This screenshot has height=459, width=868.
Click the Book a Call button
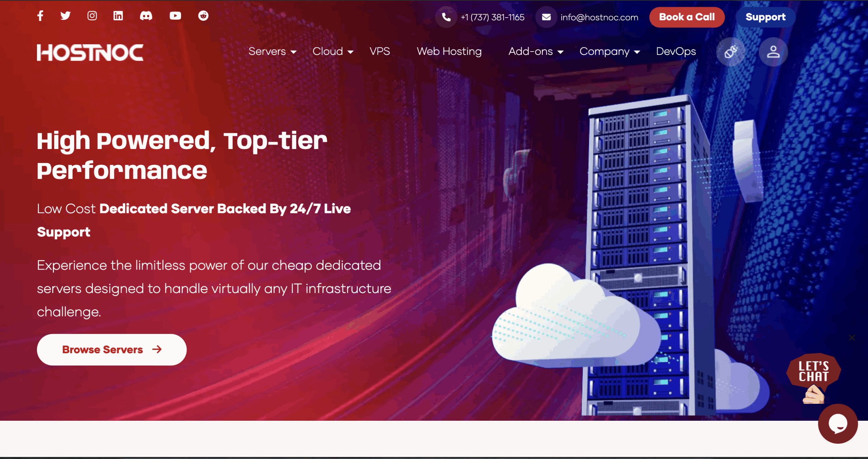(x=687, y=17)
